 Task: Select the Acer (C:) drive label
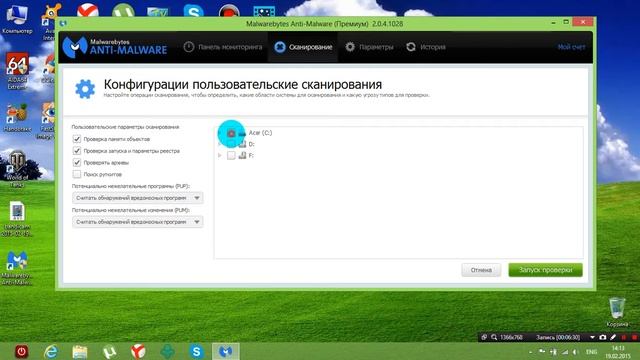click(260, 133)
